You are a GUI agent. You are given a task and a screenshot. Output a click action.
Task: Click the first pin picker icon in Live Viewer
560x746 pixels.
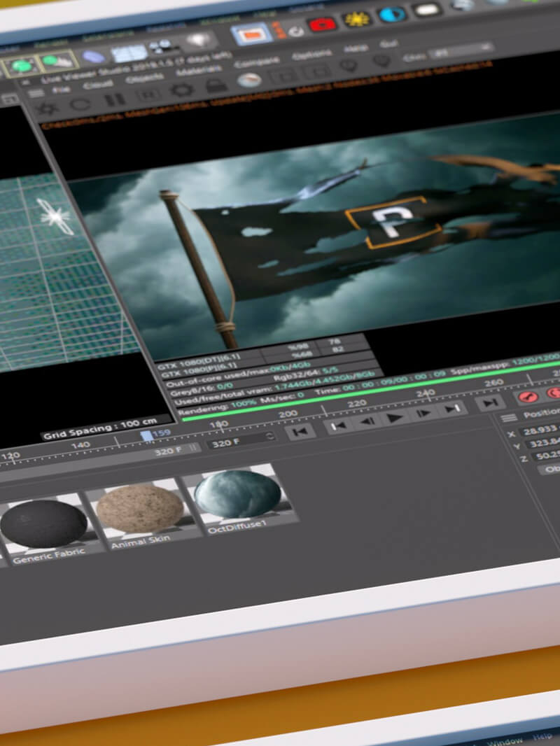click(349, 66)
